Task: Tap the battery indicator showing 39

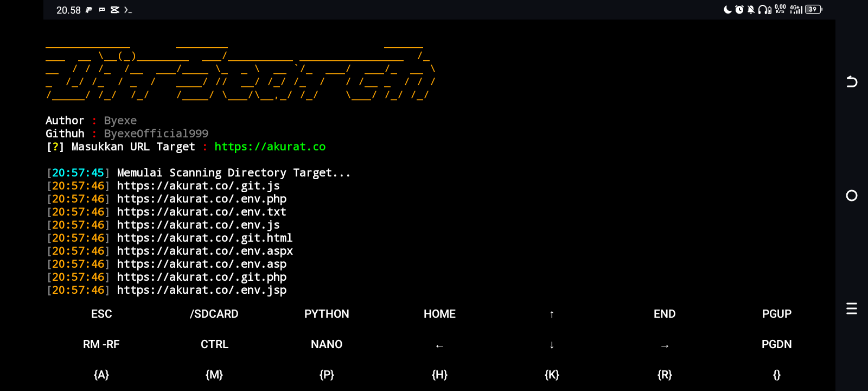Action: coord(814,9)
